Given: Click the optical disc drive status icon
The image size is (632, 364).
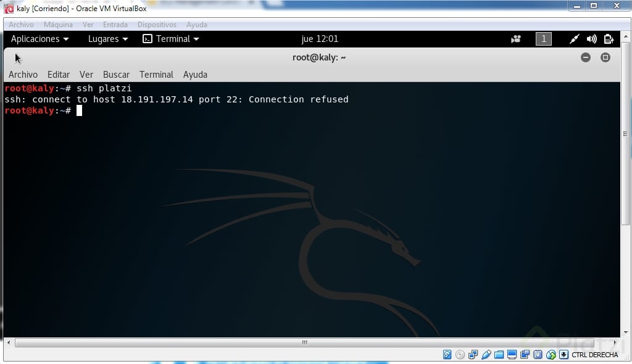Looking at the screenshot, I should click(x=460, y=355).
